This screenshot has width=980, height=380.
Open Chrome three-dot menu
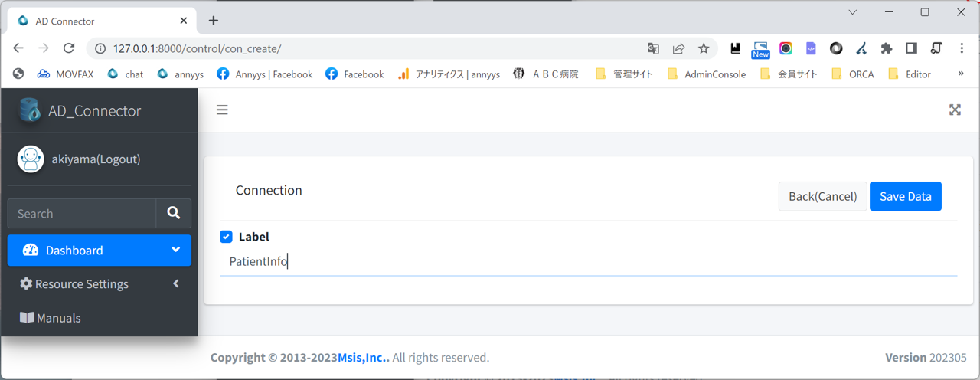[x=962, y=48]
